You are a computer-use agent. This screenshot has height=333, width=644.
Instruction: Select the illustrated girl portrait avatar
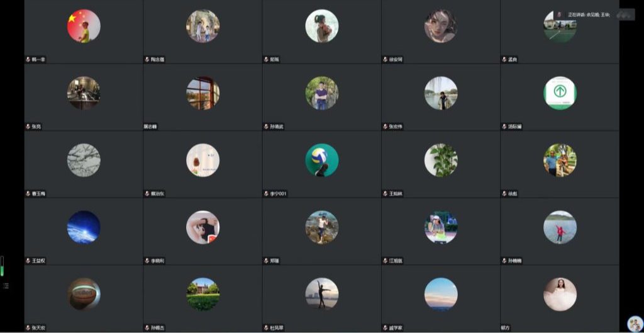(441, 26)
